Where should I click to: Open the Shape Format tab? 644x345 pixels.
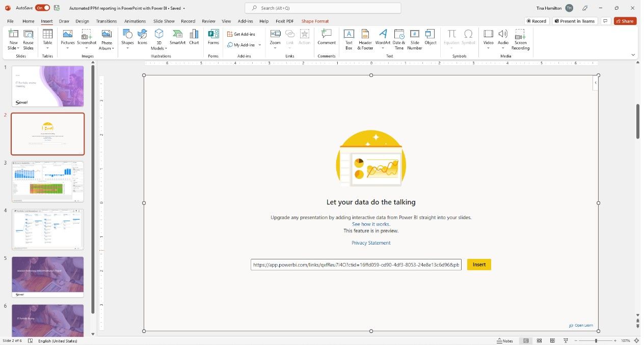click(x=315, y=21)
